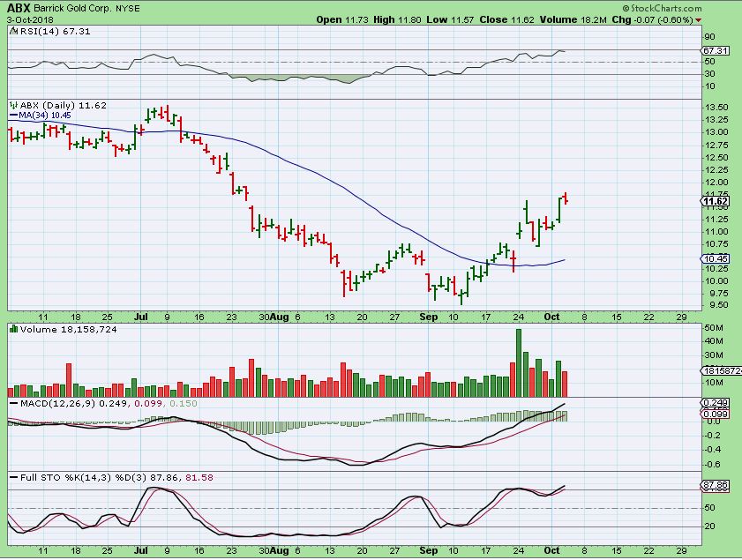Viewport: 742px width, 560px height.
Task: Click the 'Volume 18,158,724' legend label
Action: 69,329
